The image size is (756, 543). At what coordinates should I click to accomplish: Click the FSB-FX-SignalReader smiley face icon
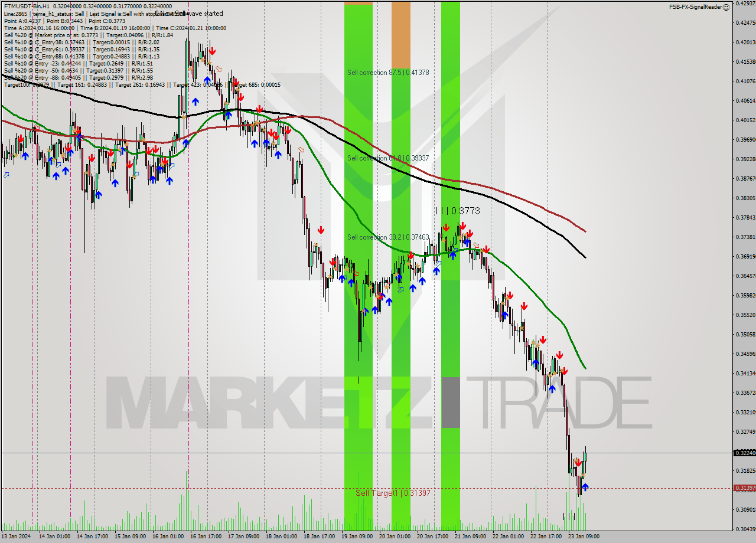pyautogui.click(x=726, y=7)
